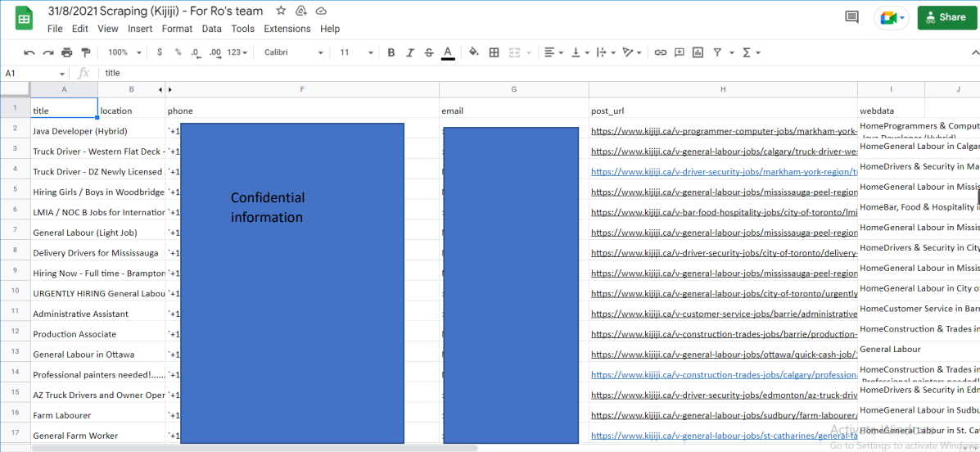The width and height of the screenshot is (980, 452).
Task: Format as currency with dollar icon
Action: pos(160,52)
